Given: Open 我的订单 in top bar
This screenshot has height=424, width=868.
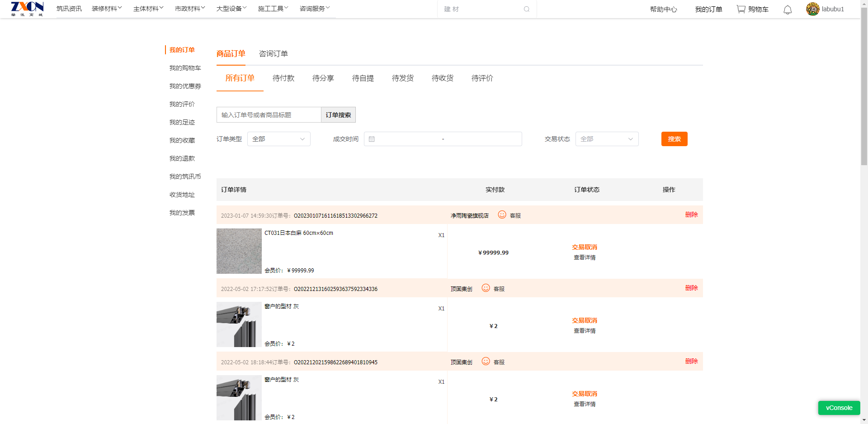Looking at the screenshot, I should pos(709,9).
